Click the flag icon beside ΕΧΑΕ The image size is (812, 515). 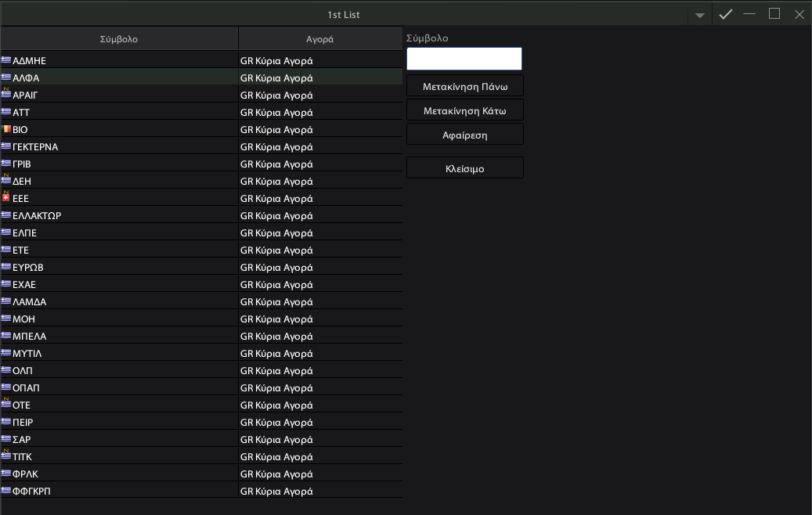click(x=6, y=283)
